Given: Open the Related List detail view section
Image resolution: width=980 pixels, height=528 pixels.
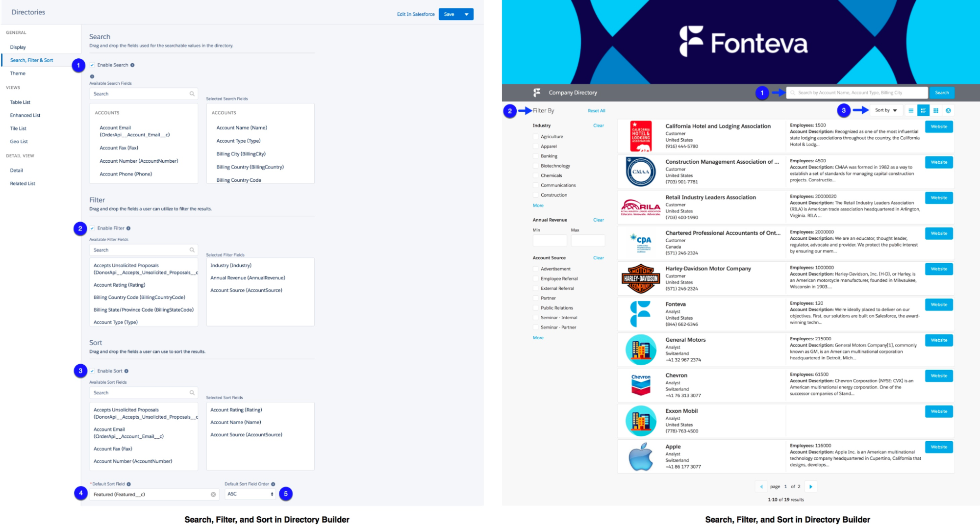Looking at the screenshot, I should point(22,183).
